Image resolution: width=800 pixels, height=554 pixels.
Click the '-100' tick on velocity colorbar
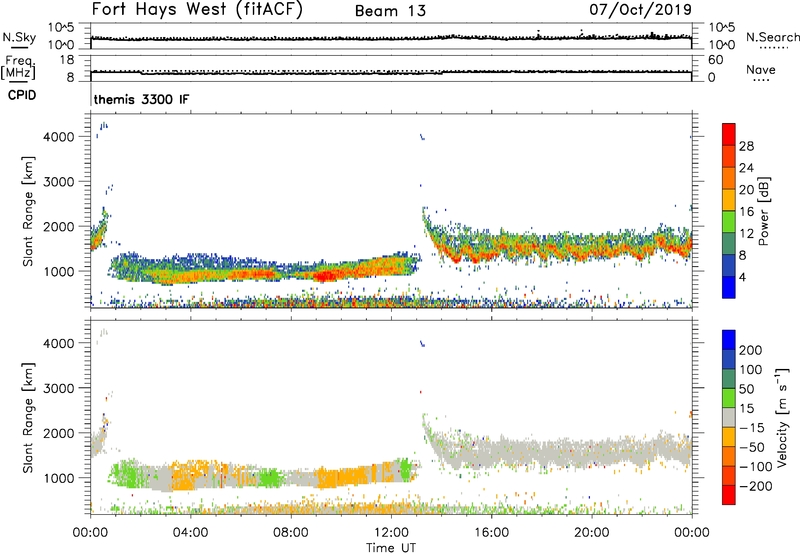756,467
